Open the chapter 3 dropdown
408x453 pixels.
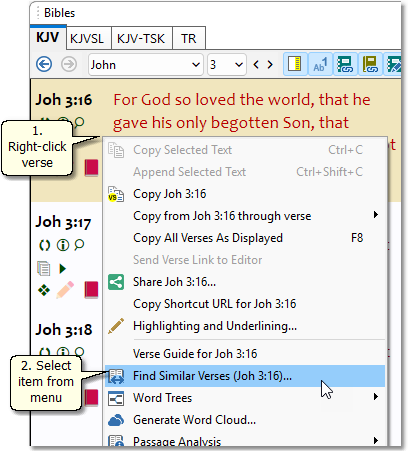(227, 65)
